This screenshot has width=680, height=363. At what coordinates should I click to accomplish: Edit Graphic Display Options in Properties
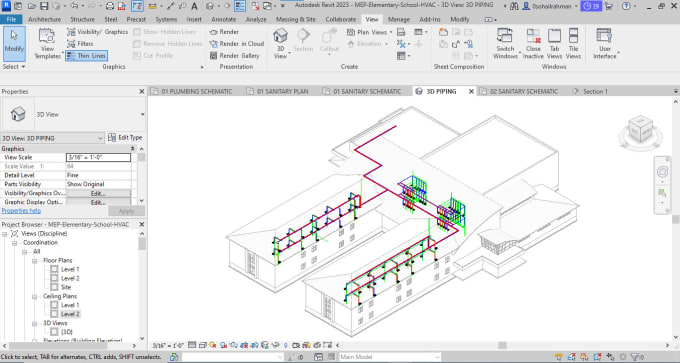click(x=98, y=203)
